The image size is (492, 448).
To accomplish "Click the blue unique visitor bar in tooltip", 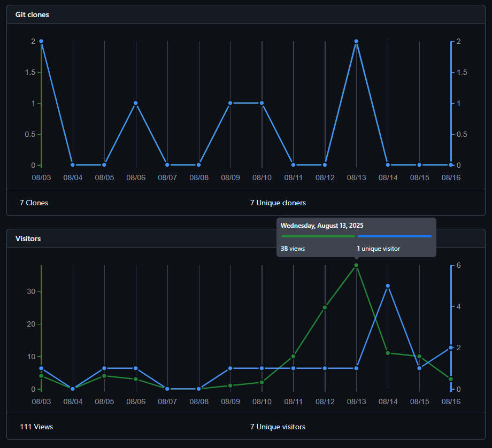I will 394,236.
